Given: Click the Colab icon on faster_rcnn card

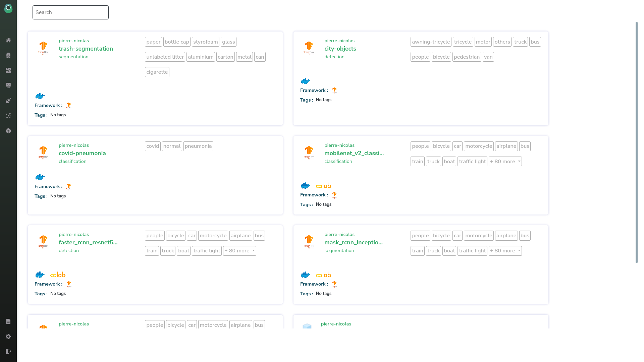Looking at the screenshot, I should pyautogui.click(x=58, y=275).
